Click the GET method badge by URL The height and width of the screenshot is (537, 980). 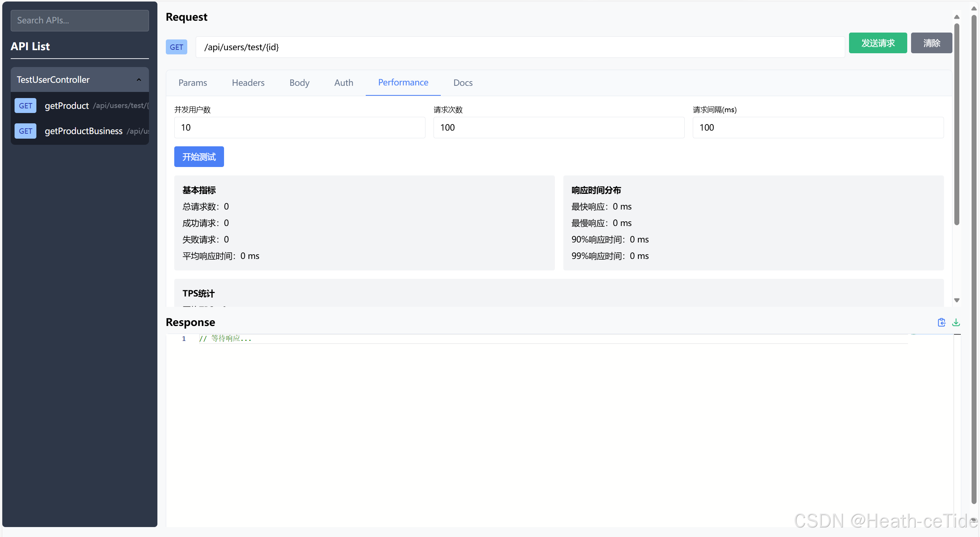176,47
